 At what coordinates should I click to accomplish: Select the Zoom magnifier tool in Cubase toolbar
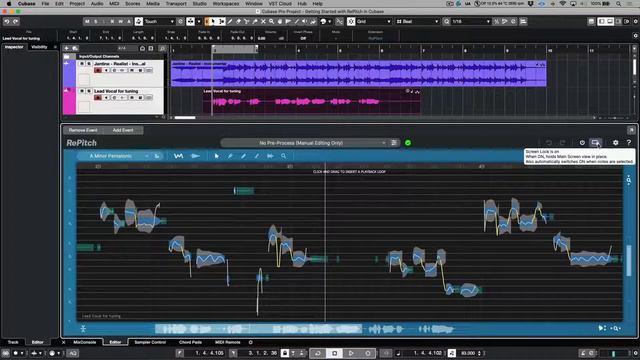point(271,21)
